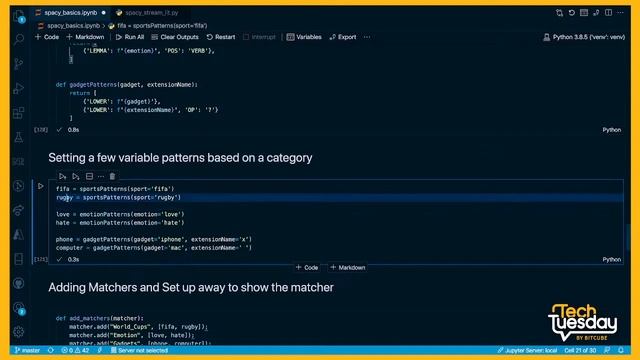The width and height of the screenshot is (640, 360).
Task: Click fifa = sportsPatterns breadcrumb
Action: coord(158,26)
